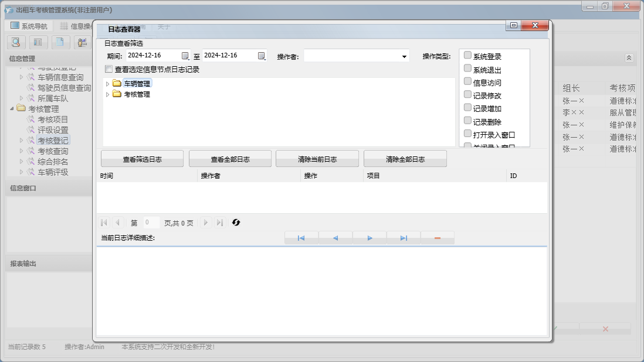
Task: Click 清除当前日志 button
Action: pyautogui.click(x=317, y=159)
